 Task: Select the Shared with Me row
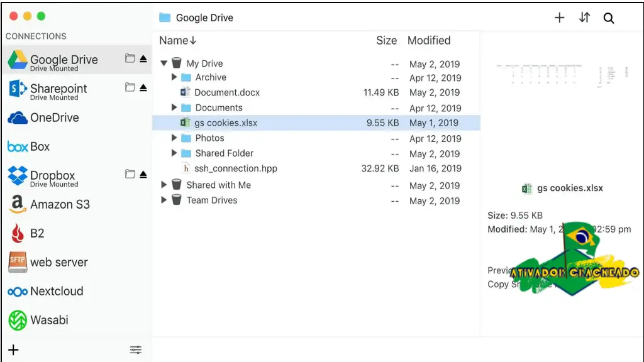point(316,185)
